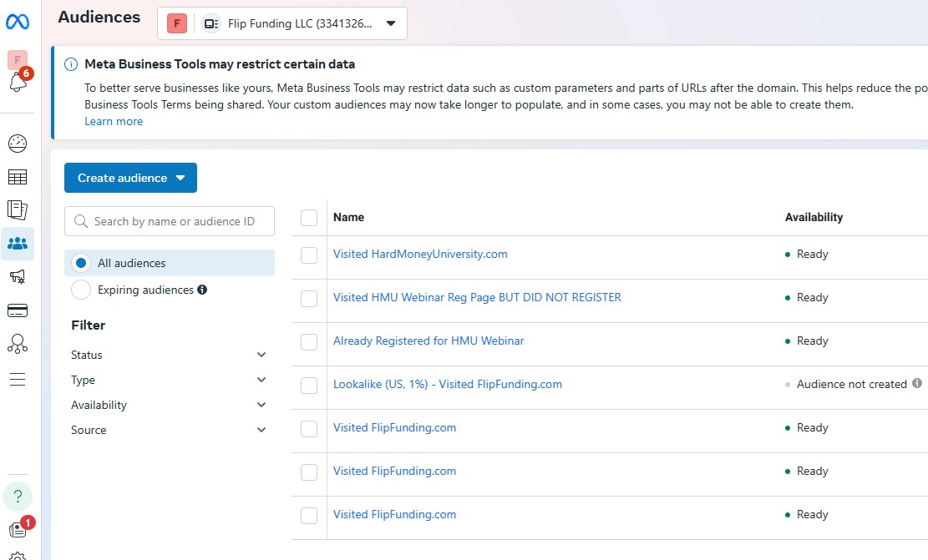928x560 pixels.
Task: Open Visited HMU Webinar Reg Page audience
Action: point(477,297)
